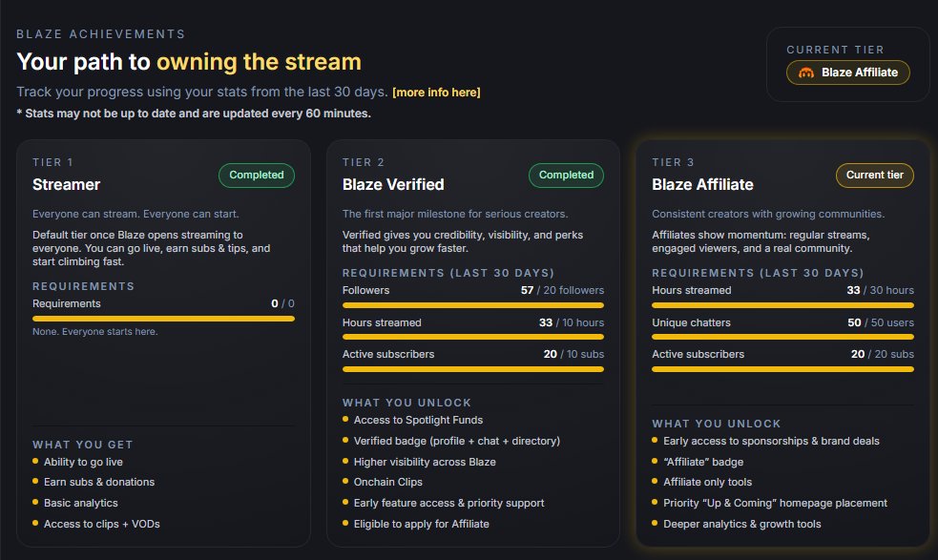The height and width of the screenshot is (560, 938).
Task: Click 'None. Everyone starts here.' note
Action: pos(95,331)
